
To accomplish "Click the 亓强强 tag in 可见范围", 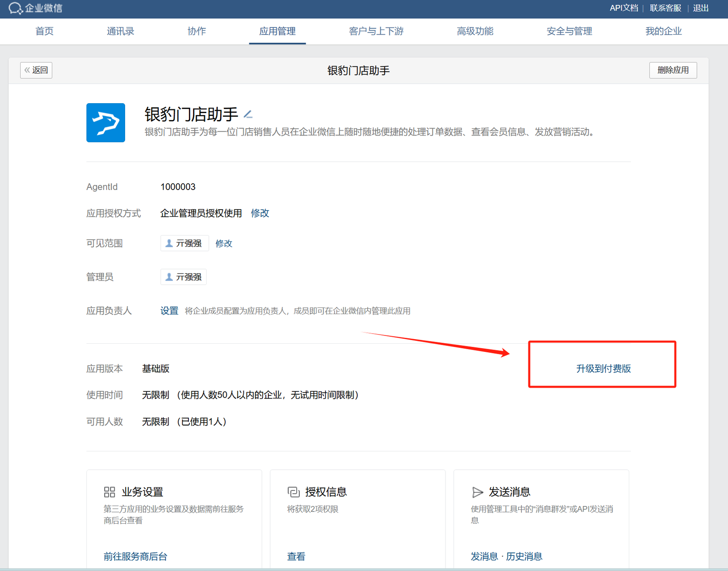I will (x=185, y=243).
